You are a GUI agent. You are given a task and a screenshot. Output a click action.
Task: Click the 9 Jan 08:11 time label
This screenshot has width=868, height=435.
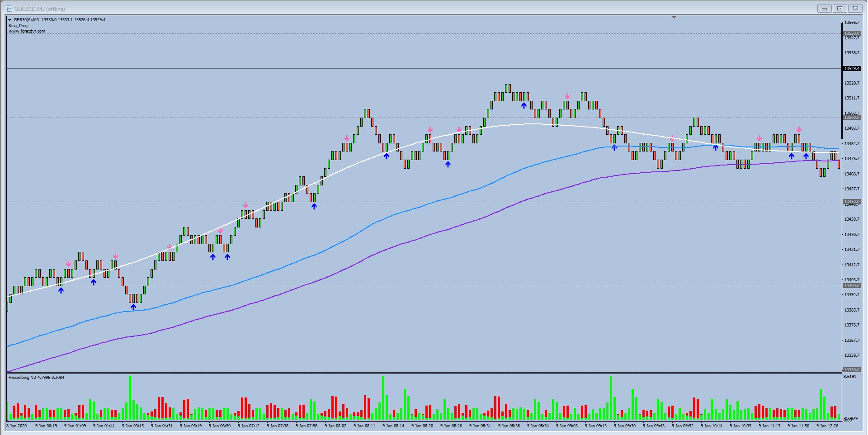[x=364, y=426]
